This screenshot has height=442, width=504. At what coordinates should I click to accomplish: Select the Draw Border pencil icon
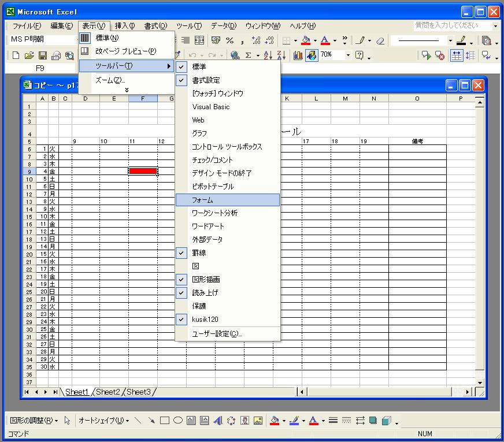tap(361, 40)
